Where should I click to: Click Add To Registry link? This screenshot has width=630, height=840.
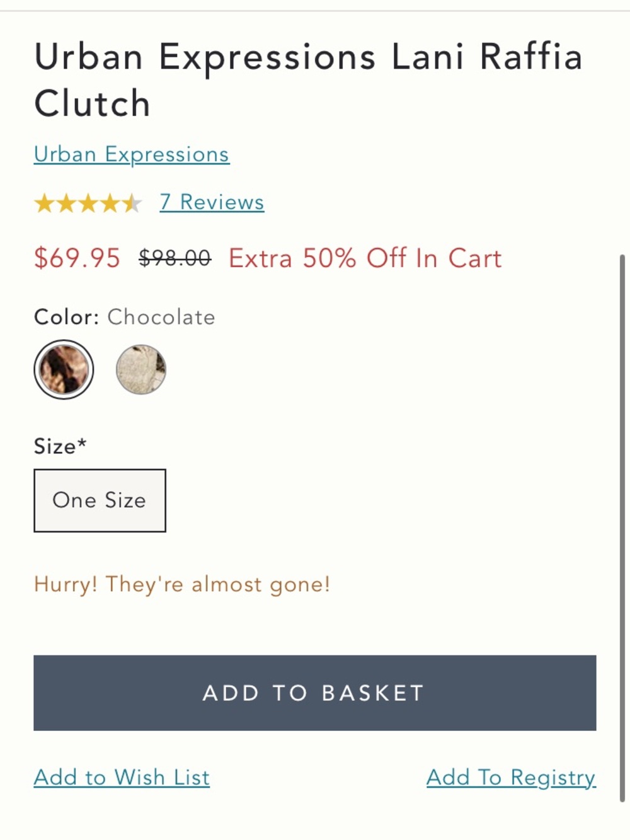(511, 778)
